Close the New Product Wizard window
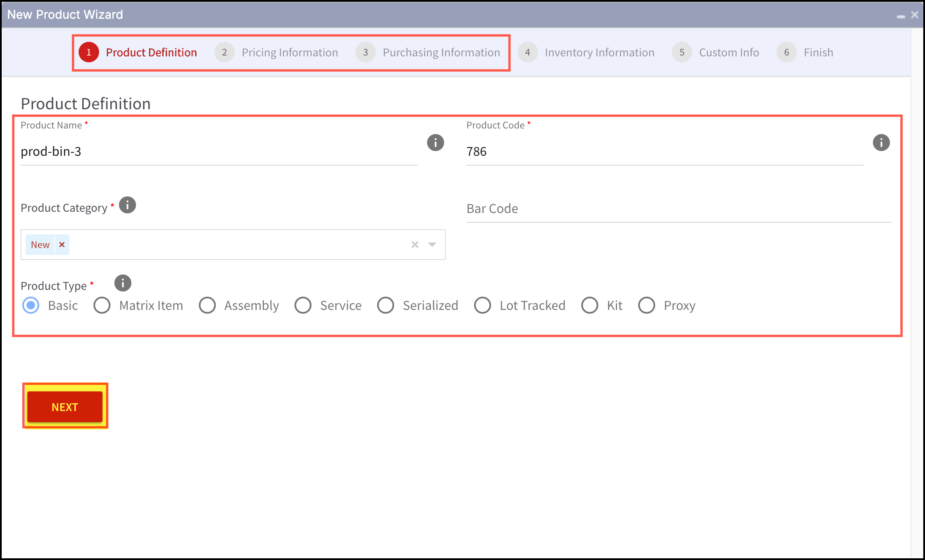Viewport: 925px width, 560px height. point(914,15)
